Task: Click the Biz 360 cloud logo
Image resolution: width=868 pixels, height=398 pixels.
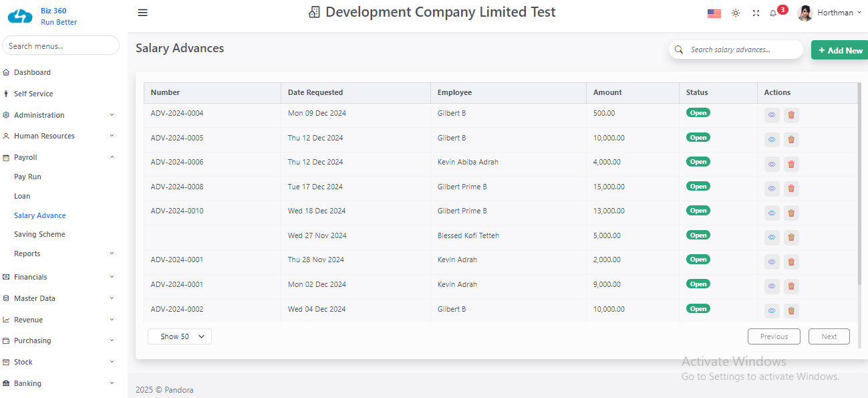Action: (x=20, y=17)
